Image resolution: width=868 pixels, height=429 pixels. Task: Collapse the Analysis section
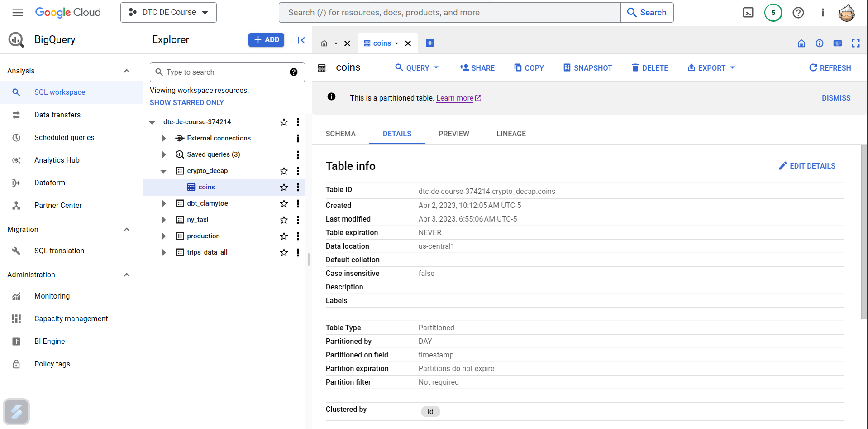(x=127, y=71)
